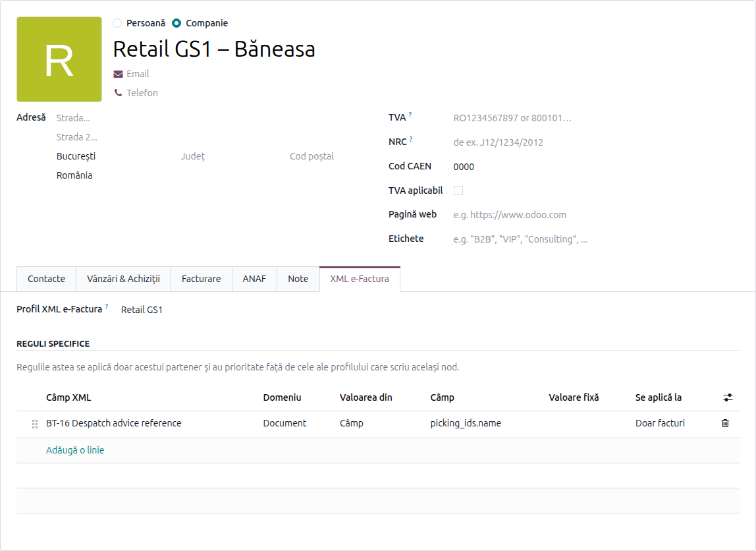
Task: Click drag handle of BT-16 row
Action: click(x=35, y=424)
